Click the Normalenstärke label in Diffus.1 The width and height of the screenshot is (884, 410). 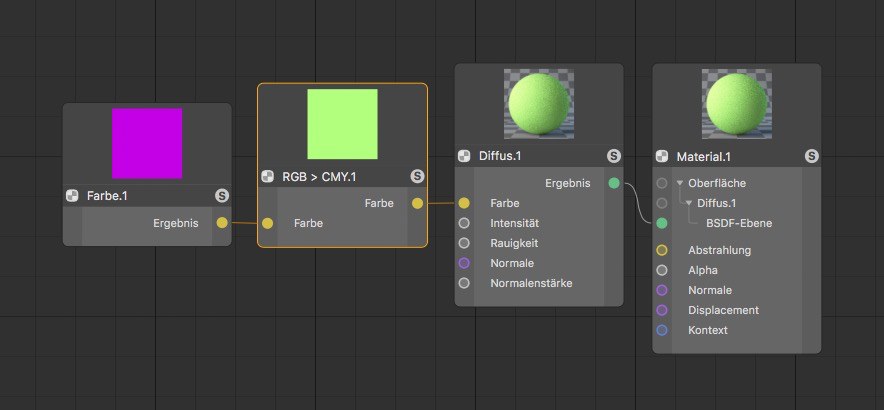coord(532,283)
